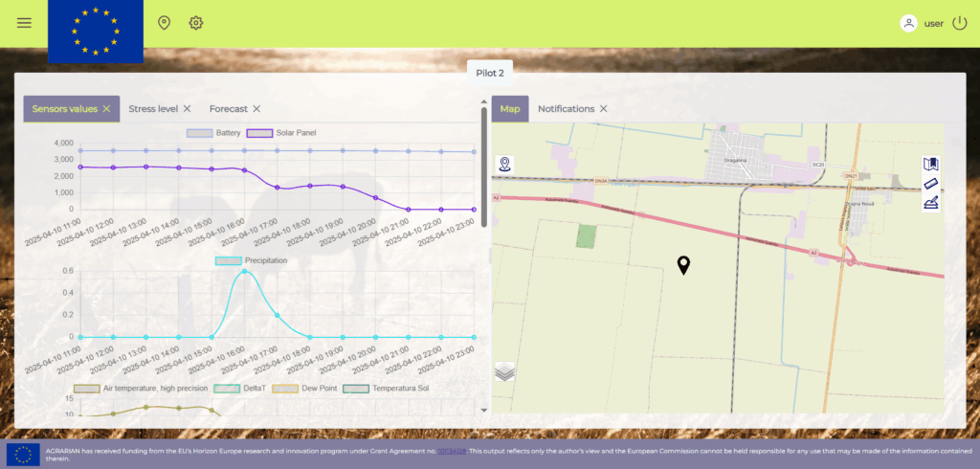
Task: Toggle Precipitation series in chart legend
Action: tap(251, 260)
